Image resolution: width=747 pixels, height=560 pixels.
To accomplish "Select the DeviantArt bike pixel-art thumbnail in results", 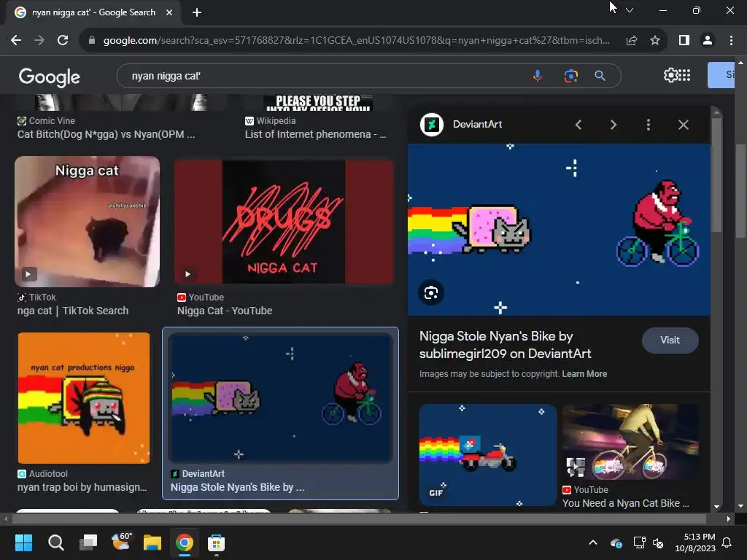I will [281, 398].
